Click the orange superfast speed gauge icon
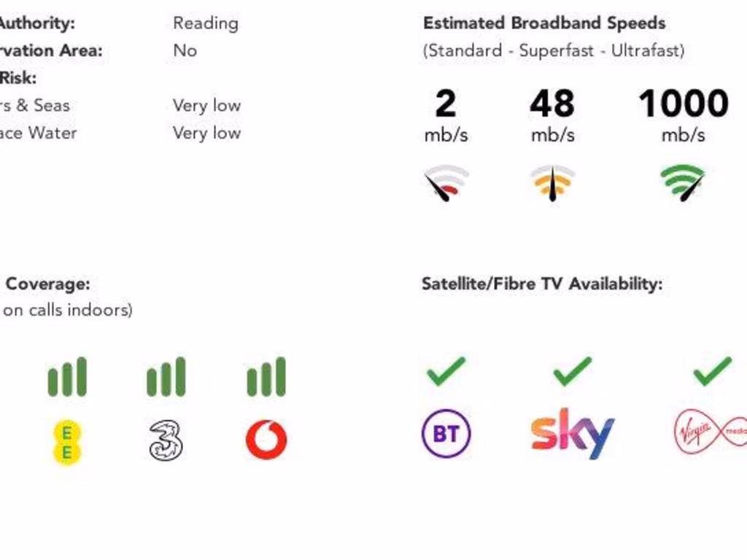The image size is (747, 560). 552,184
